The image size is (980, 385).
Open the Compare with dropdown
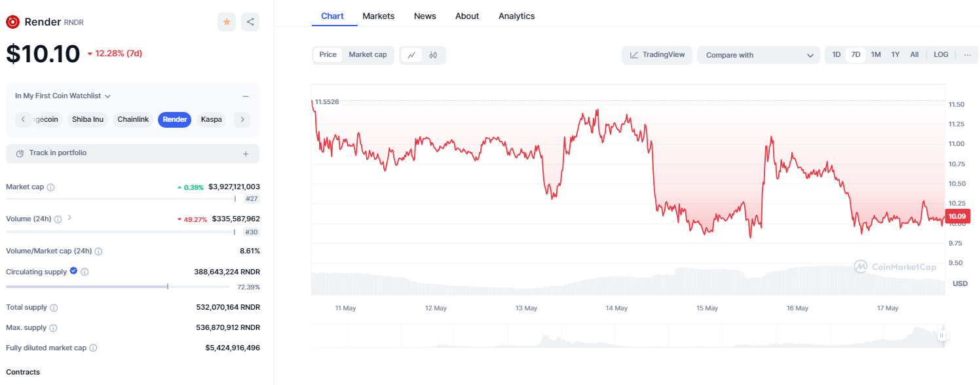(x=758, y=55)
